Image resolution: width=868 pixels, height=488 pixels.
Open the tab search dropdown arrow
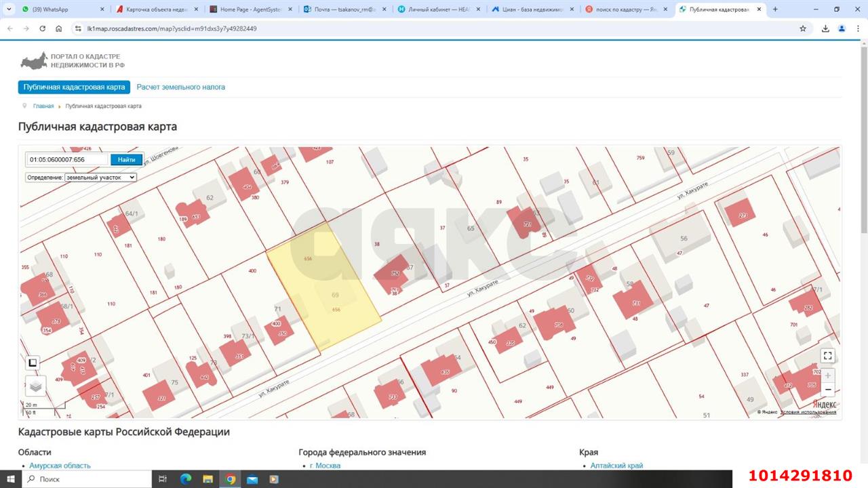click(x=8, y=9)
